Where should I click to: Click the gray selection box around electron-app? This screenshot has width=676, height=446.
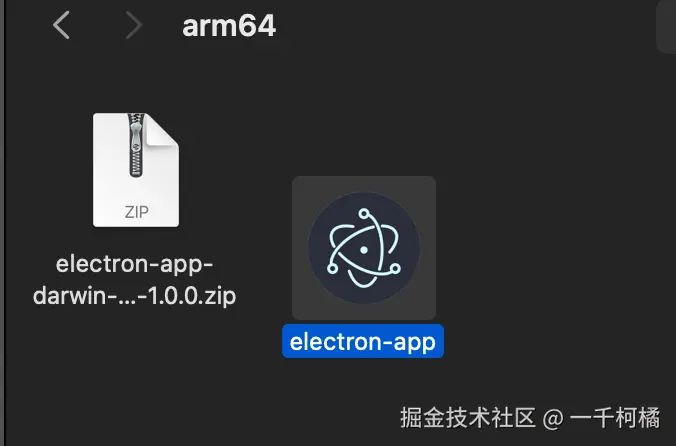pos(364,248)
